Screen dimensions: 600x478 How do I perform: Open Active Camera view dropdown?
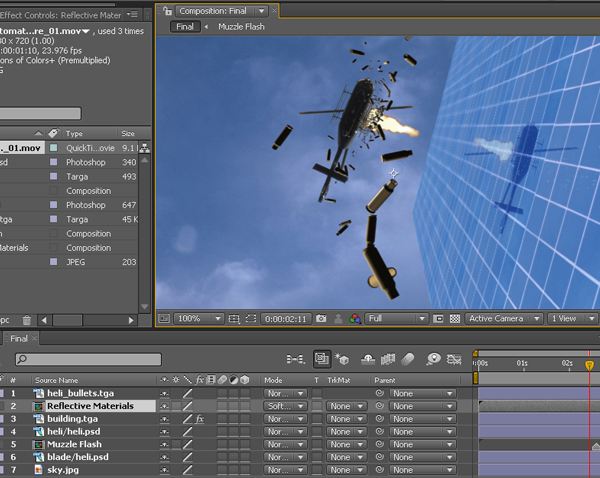coord(504,318)
